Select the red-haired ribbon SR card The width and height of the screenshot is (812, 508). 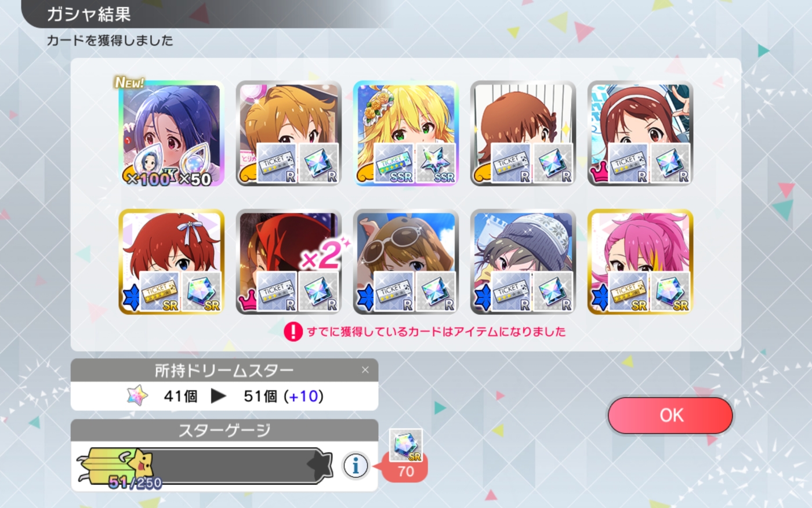click(x=172, y=262)
